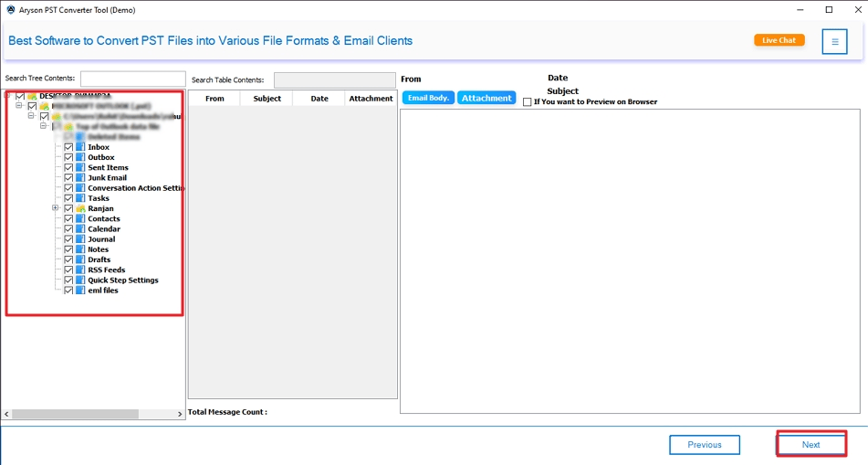The height and width of the screenshot is (465, 868).
Task: Switch to the Email Body tab
Action: pyautogui.click(x=428, y=98)
